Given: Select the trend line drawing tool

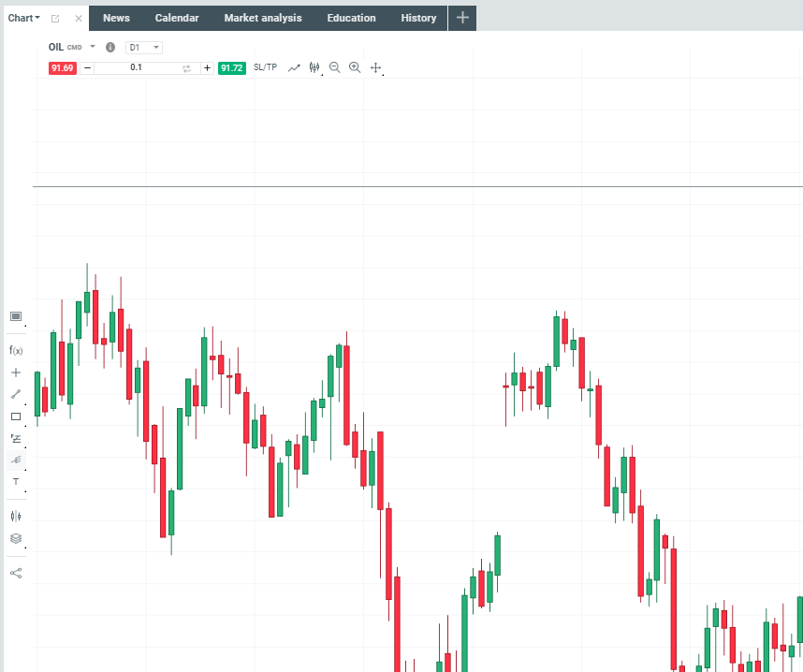Looking at the screenshot, I should (16, 394).
